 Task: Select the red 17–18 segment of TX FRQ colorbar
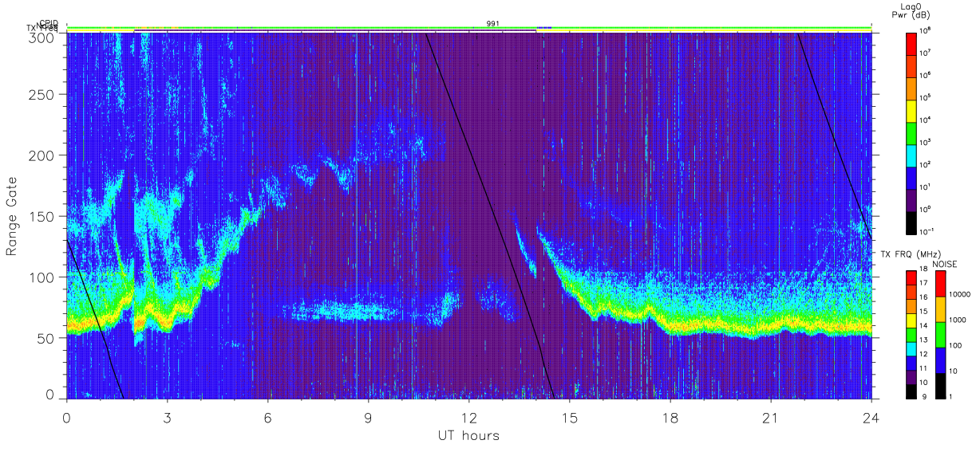[911, 278]
